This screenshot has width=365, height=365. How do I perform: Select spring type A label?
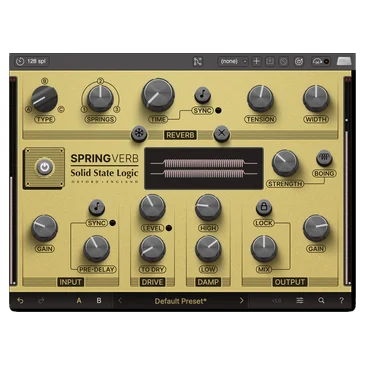(28, 109)
